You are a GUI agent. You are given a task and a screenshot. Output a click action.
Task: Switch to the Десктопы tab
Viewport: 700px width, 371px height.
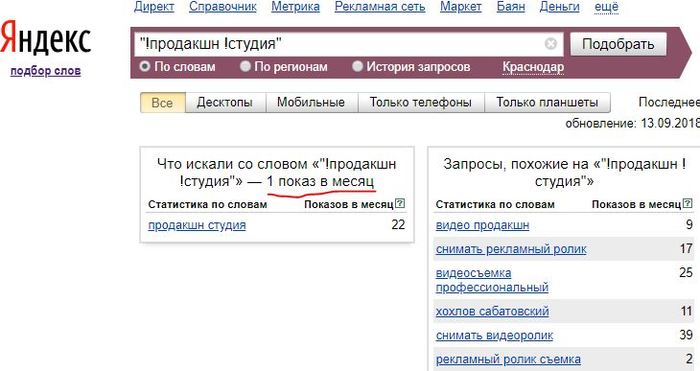pos(225,103)
